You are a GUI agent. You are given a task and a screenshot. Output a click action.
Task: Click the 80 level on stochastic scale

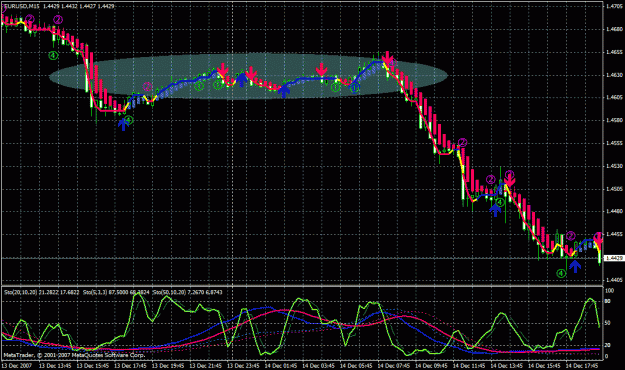[x=608, y=301]
